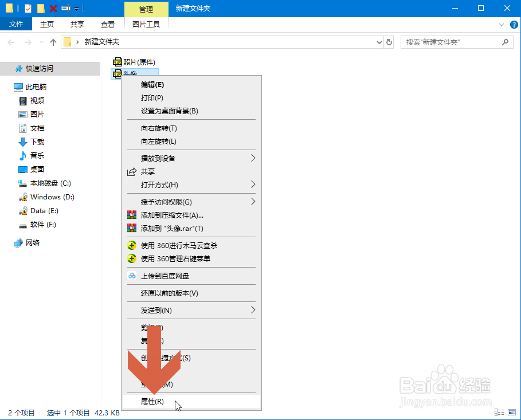Click the breadcrumb chevron before 新建文件夹
This screenshot has width=521, height=420.
[77, 42]
